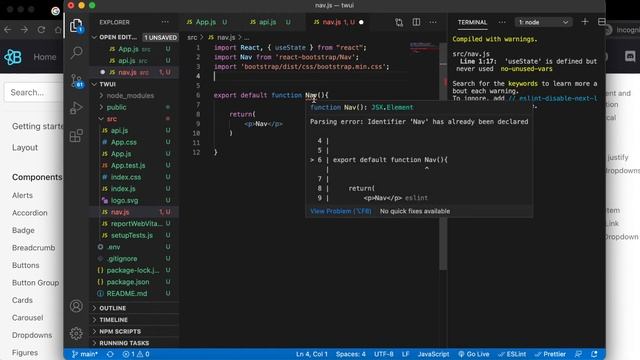Click 'main*' git branch in status bar
The width and height of the screenshot is (640, 360).
[84, 354]
